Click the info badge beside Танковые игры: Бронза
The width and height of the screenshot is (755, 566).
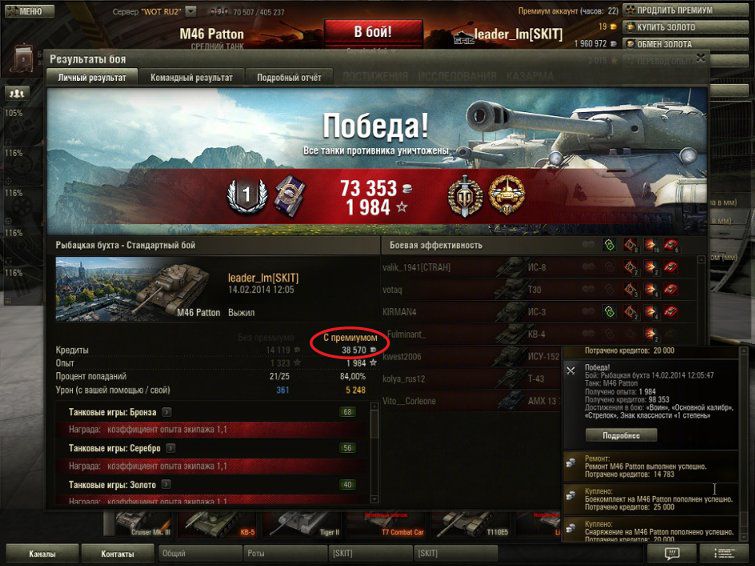(166, 412)
